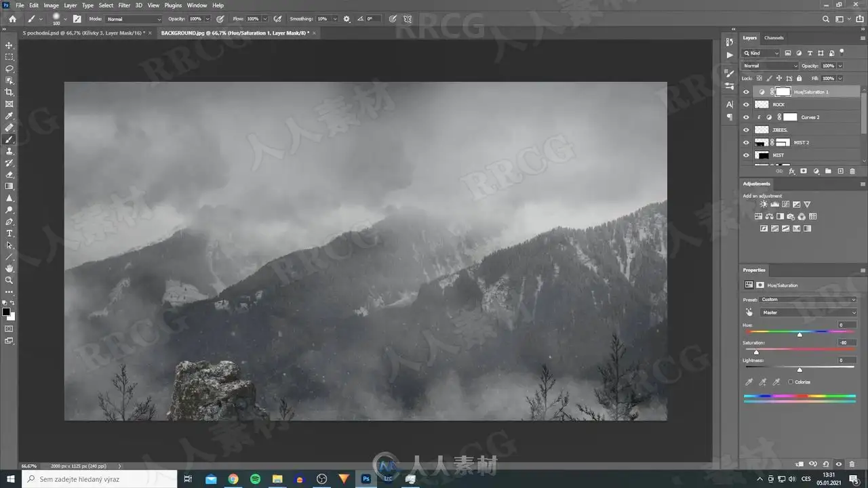868x488 pixels.
Task: Select the Horizontal Type tool
Action: [9, 233]
